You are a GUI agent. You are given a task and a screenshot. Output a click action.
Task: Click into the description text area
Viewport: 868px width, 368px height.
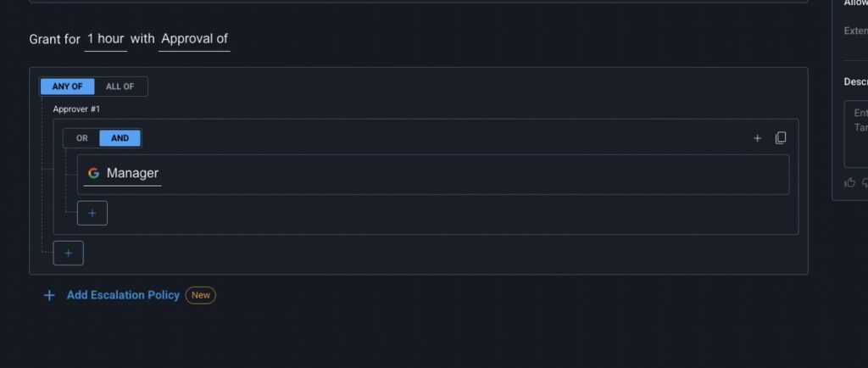tap(856, 136)
